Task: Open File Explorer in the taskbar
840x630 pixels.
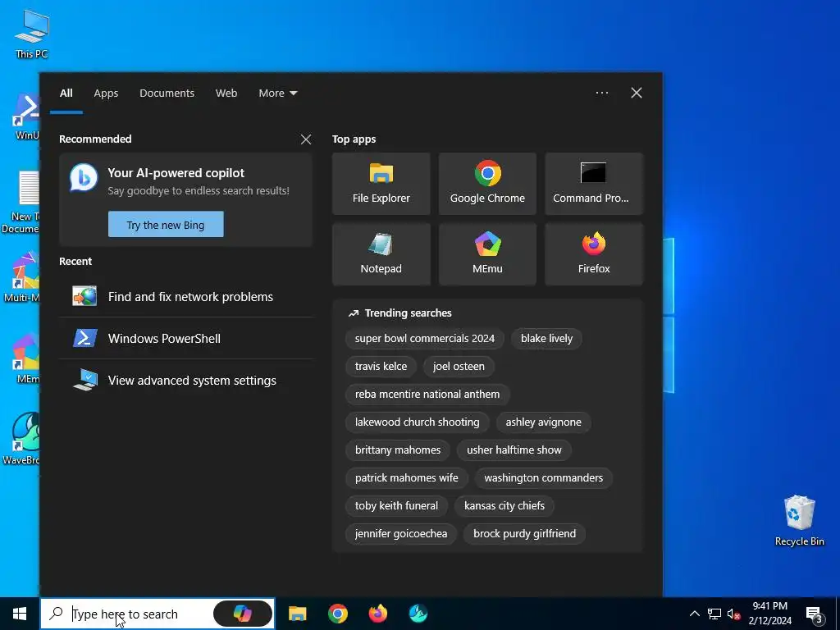Action: click(x=297, y=614)
